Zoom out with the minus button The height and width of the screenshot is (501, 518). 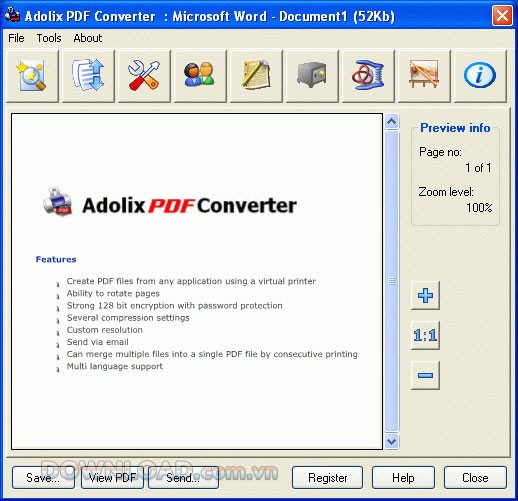[x=425, y=375]
